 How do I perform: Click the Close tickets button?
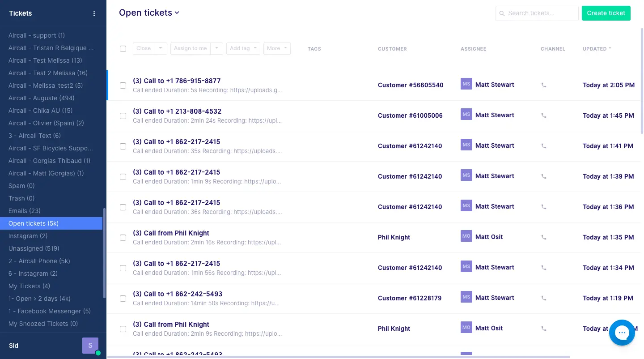pyautogui.click(x=144, y=48)
